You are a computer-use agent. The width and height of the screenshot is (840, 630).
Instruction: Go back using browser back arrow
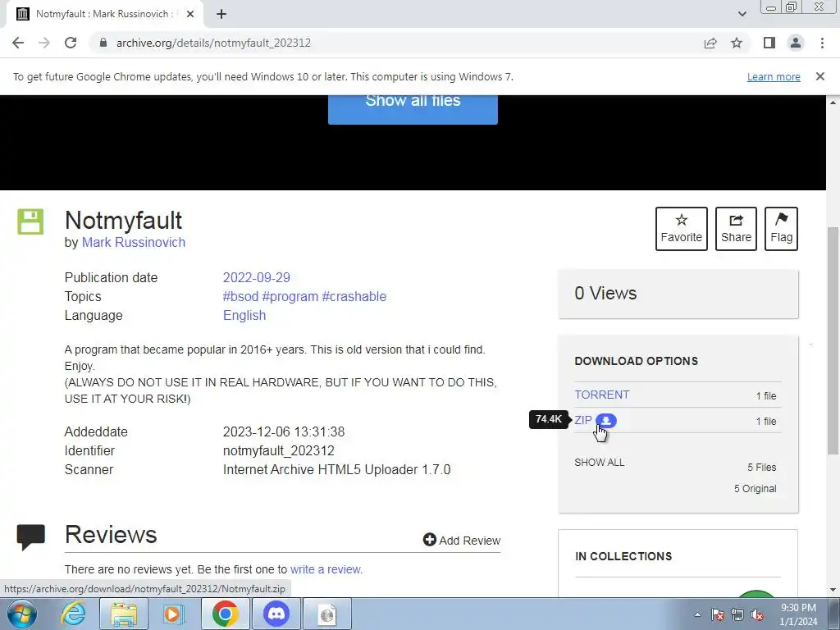pos(18,43)
